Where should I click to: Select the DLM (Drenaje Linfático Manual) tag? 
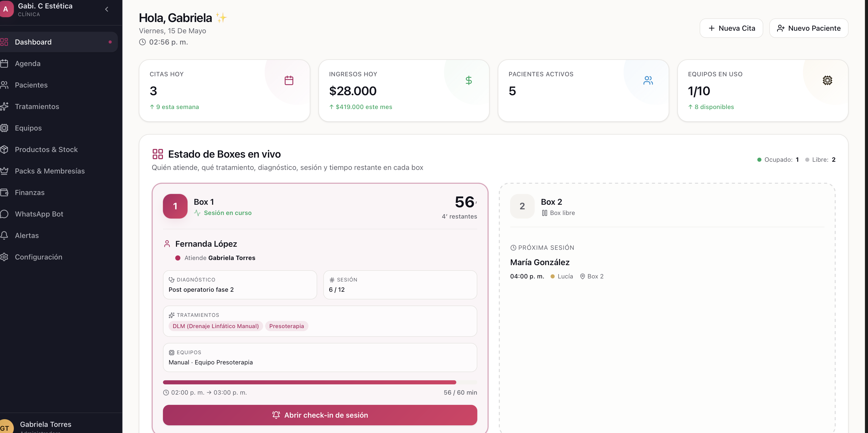216,326
